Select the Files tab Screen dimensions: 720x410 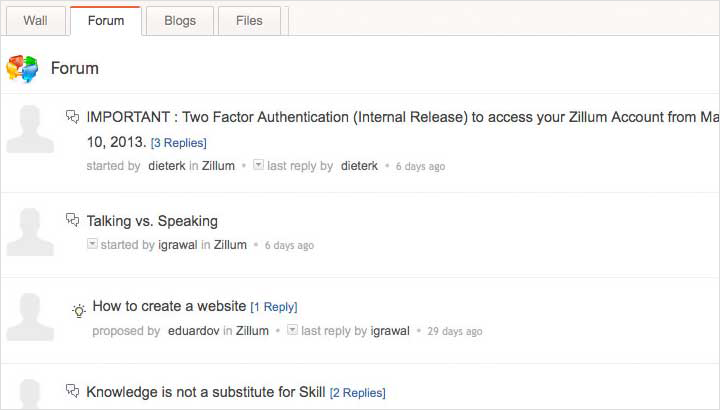click(x=249, y=20)
